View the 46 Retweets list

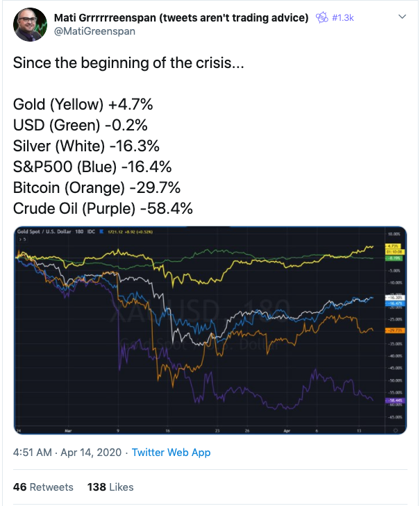click(x=43, y=487)
